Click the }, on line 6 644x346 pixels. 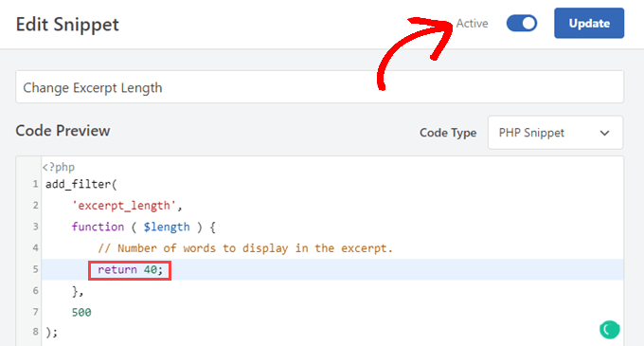pyautogui.click(x=78, y=291)
